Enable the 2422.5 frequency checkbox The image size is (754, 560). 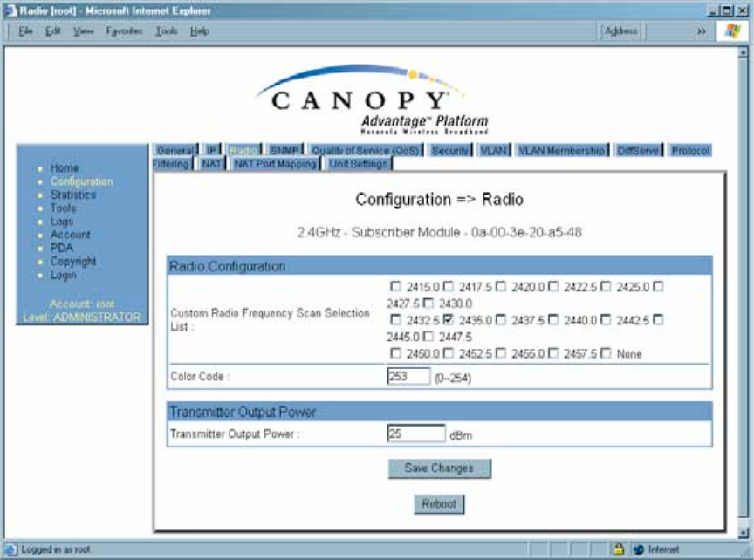pyautogui.click(x=553, y=286)
